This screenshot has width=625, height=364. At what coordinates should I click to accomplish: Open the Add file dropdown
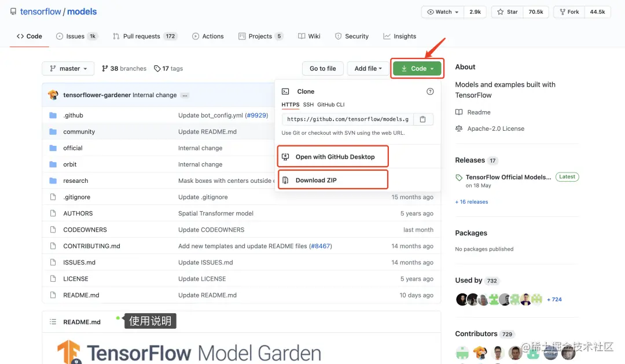368,68
